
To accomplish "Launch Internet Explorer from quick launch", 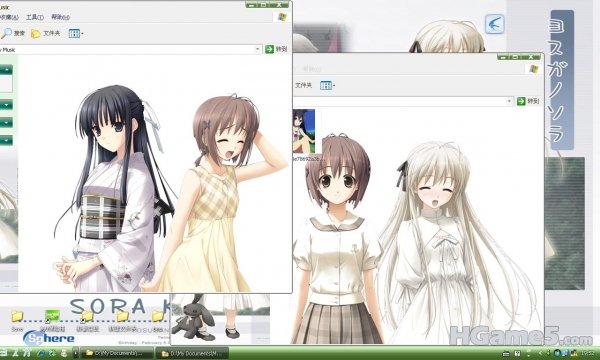I will tap(41, 353).
